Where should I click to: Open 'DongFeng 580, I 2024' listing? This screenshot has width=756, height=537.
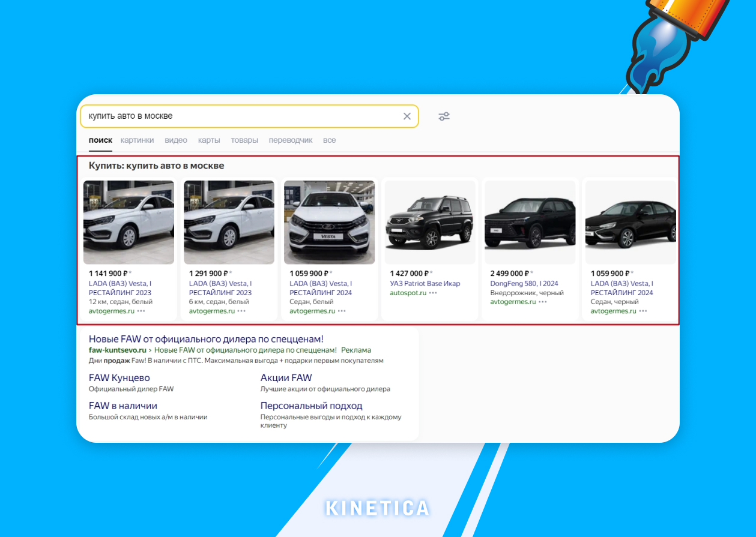pos(524,284)
